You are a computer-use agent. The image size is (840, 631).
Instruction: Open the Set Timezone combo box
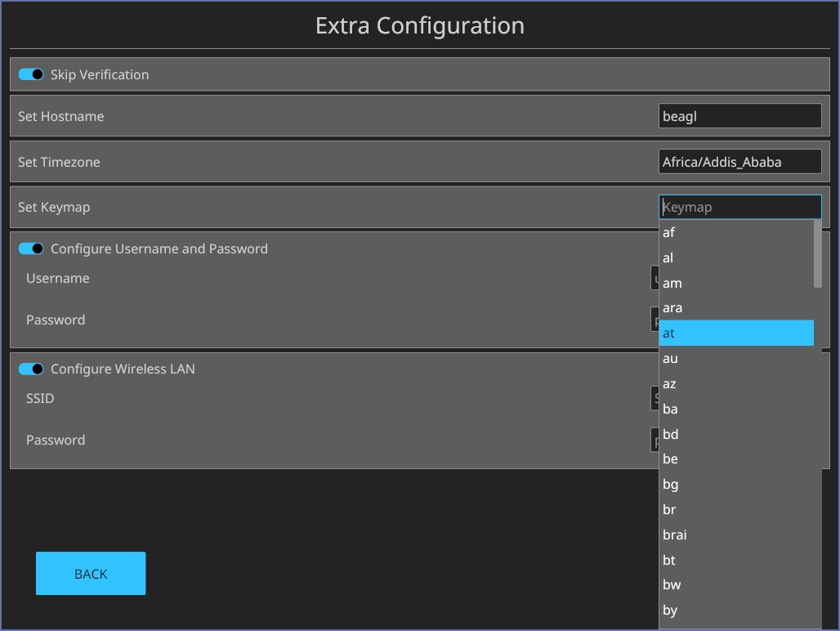[x=739, y=162]
